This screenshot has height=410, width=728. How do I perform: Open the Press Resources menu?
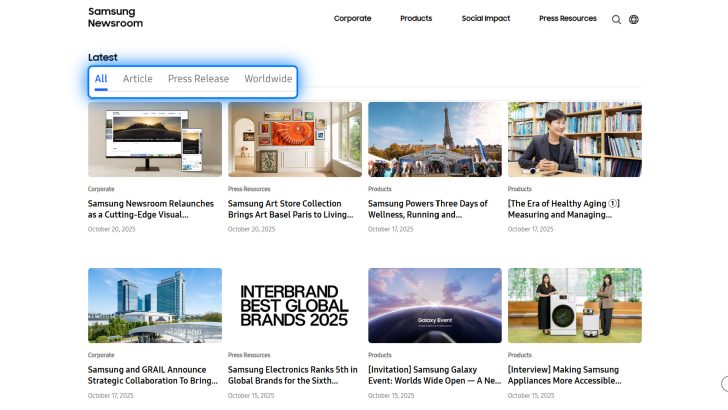pos(568,19)
